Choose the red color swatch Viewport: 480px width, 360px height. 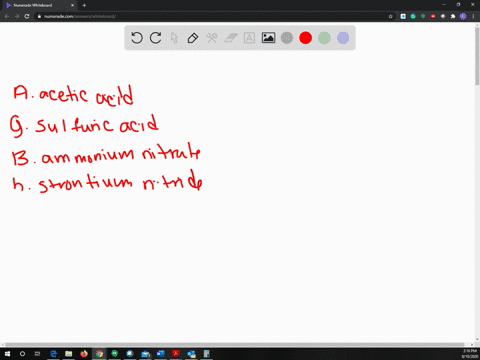305,38
